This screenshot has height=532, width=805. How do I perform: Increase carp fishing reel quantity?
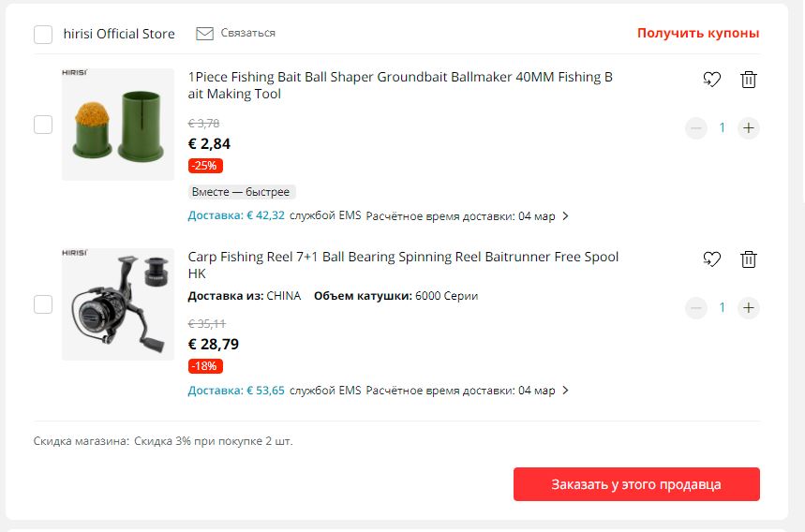pos(748,308)
